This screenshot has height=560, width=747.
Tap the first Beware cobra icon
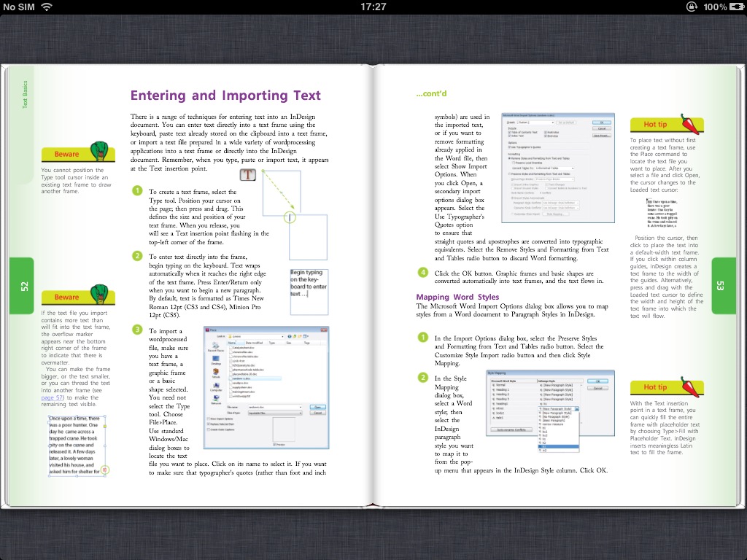point(101,152)
